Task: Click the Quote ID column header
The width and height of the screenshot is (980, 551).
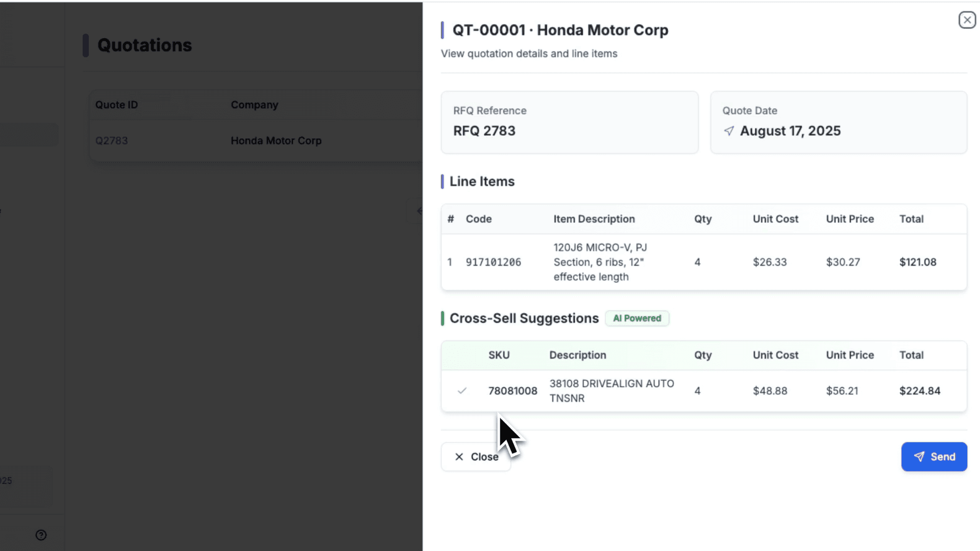Action: [x=116, y=105]
